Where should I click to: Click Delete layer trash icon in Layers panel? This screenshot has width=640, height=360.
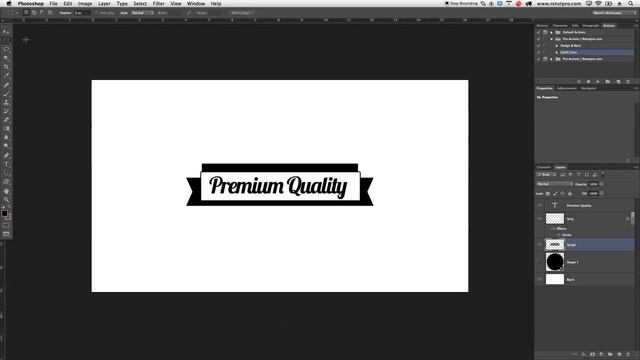point(629,354)
